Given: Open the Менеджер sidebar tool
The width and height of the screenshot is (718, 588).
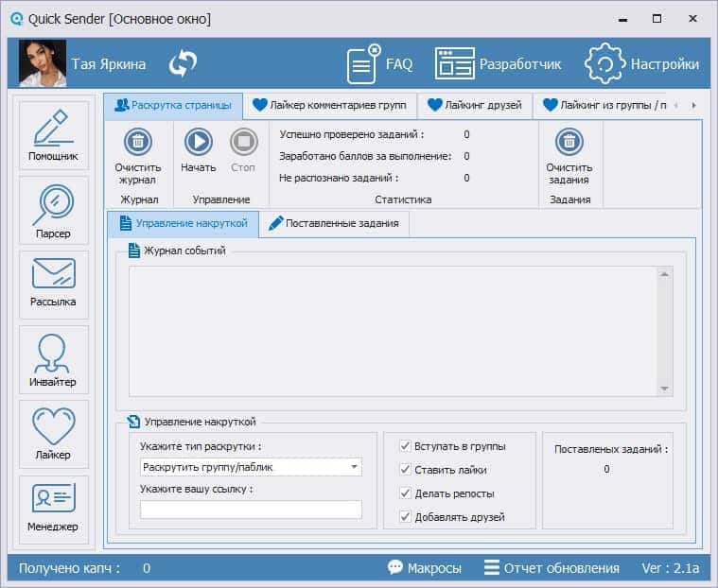Looking at the screenshot, I should click(54, 510).
